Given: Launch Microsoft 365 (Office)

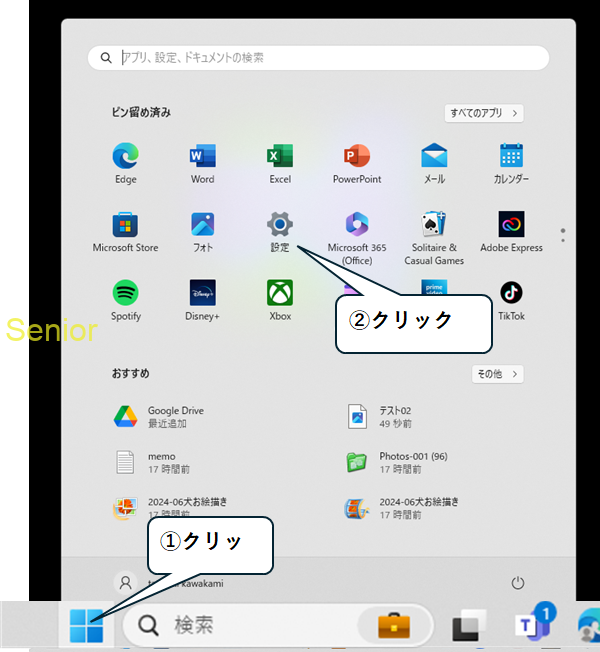Looking at the screenshot, I should click(x=357, y=224).
